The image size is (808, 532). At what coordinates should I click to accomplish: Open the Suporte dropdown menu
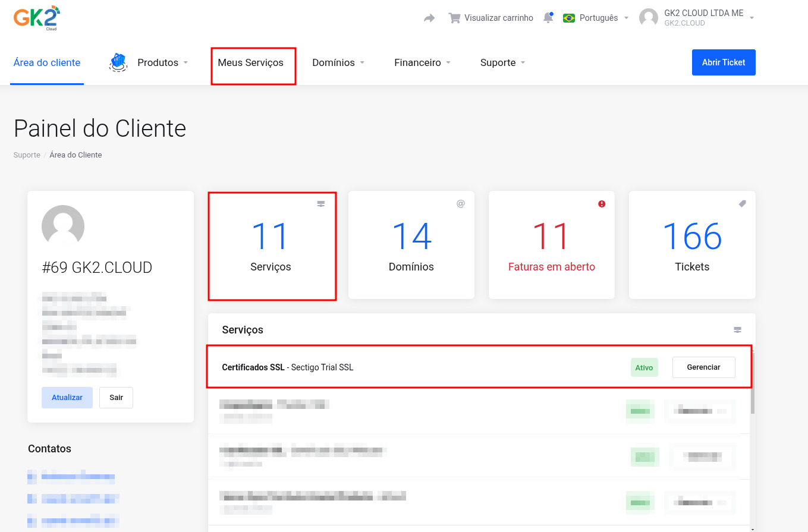click(x=502, y=62)
